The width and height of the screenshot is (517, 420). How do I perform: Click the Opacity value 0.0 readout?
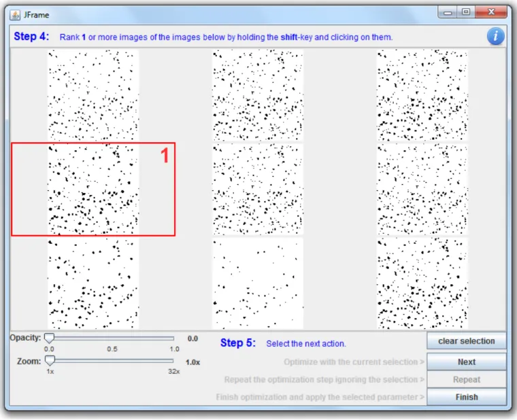pyautogui.click(x=193, y=338)
